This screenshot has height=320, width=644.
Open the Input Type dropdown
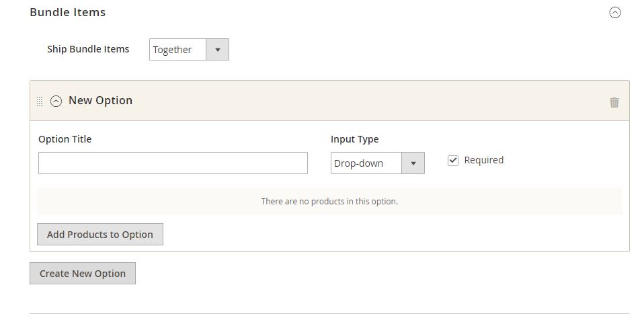click(377, 163)
